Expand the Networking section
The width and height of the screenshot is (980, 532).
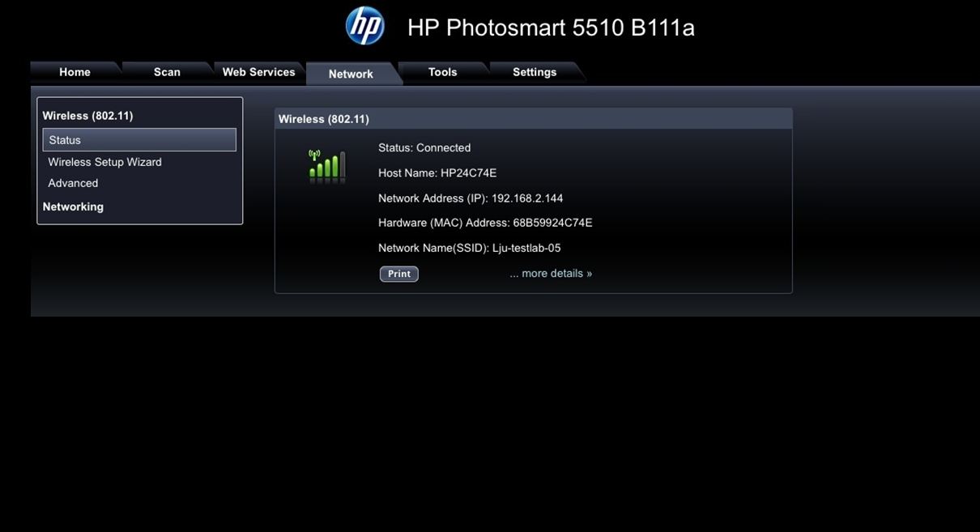[73, 206]
